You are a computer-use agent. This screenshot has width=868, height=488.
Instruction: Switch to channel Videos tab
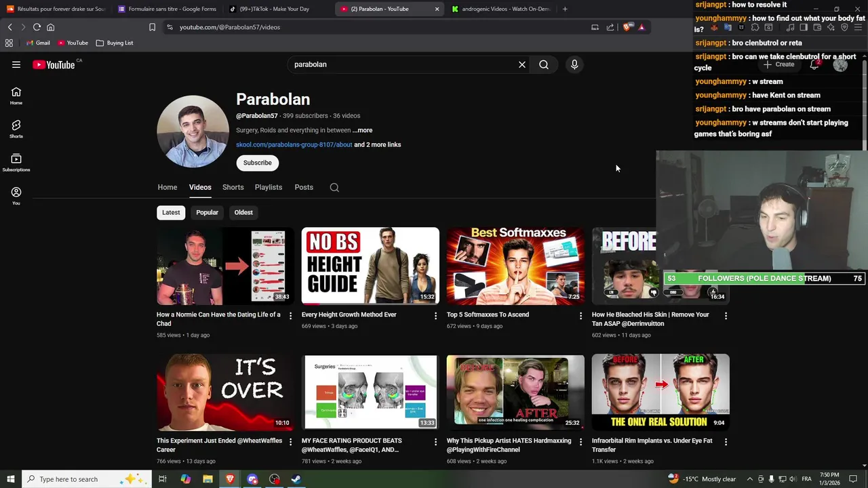point(200,187)
